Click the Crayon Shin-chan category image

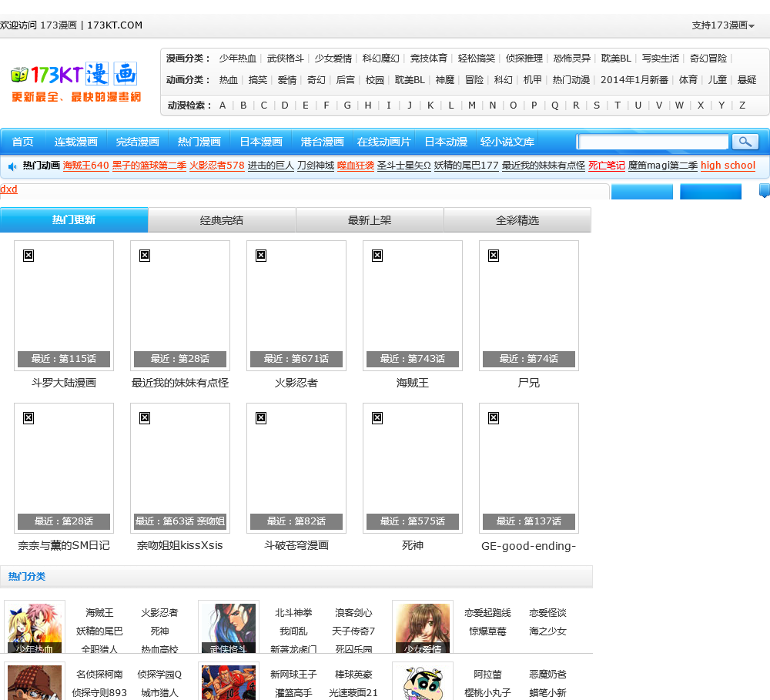(x=422, y=682)
